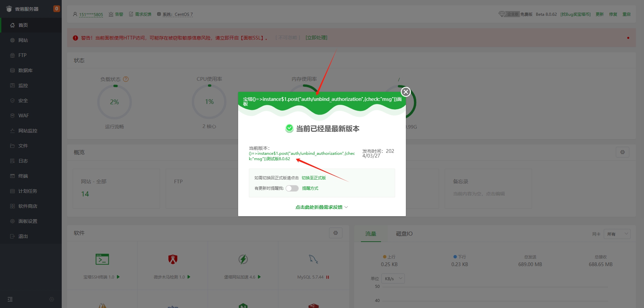644x308 pixels.
Task: Click play indicator next to 宝塔SSH终端 1.0
Action: (x=118, y=277)
